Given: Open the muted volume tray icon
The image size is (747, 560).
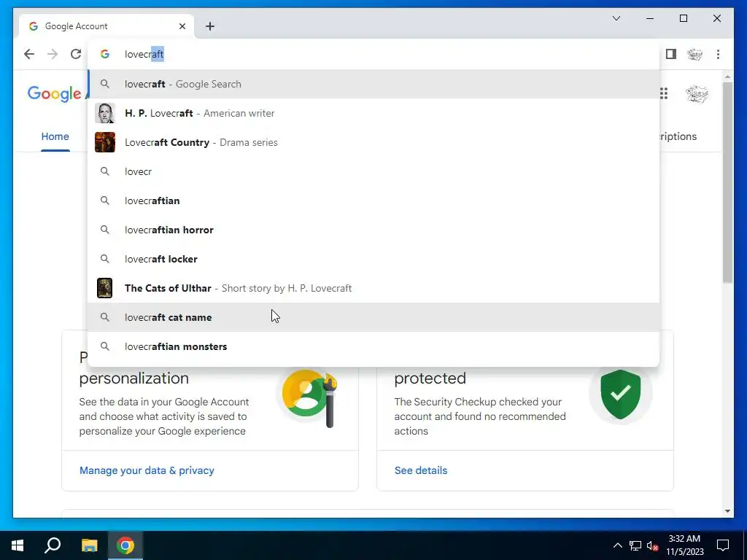Looking at the screenshot, I should [x=652, y=545].
